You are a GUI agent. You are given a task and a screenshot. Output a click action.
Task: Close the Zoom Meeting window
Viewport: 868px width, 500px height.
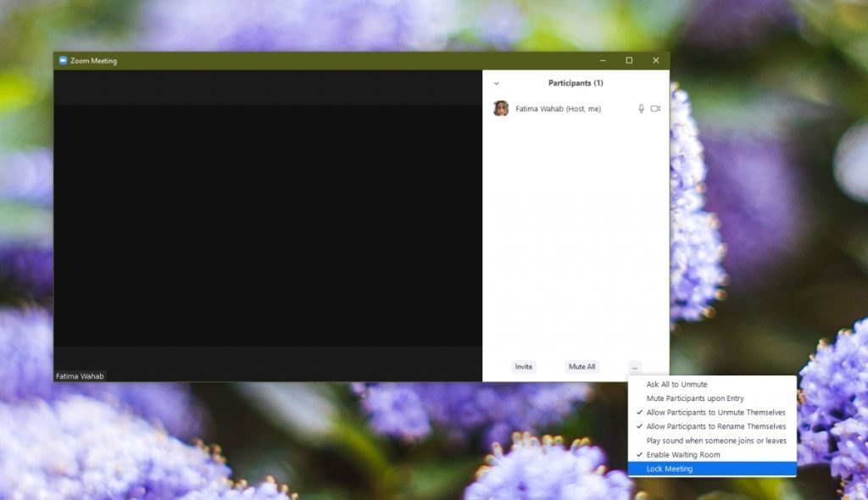[655, 60]
